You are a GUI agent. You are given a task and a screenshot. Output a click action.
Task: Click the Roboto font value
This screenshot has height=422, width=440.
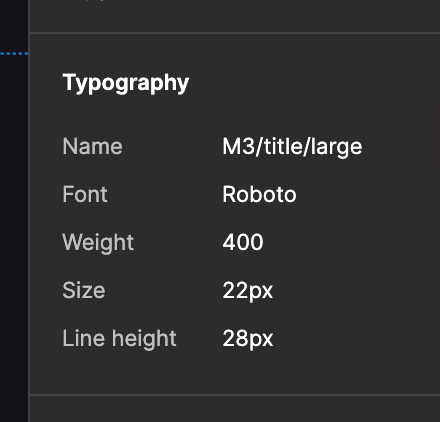click(259, 194)
